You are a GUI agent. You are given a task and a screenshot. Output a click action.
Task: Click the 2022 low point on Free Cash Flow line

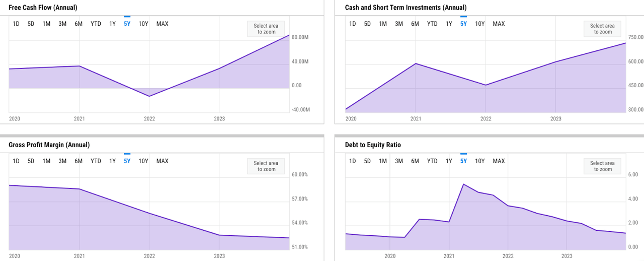pyautogui.click(x=149, y=96)
